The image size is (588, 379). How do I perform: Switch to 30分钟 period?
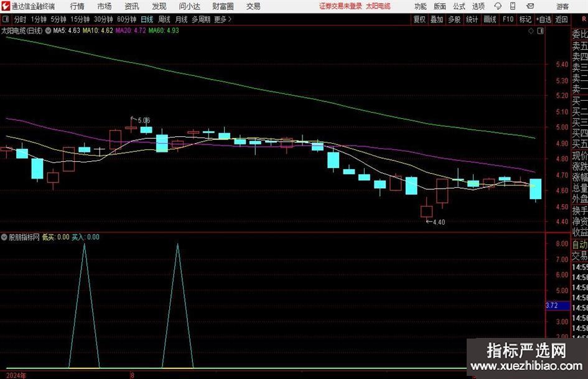pyautogui.click(x=103, y=19)
